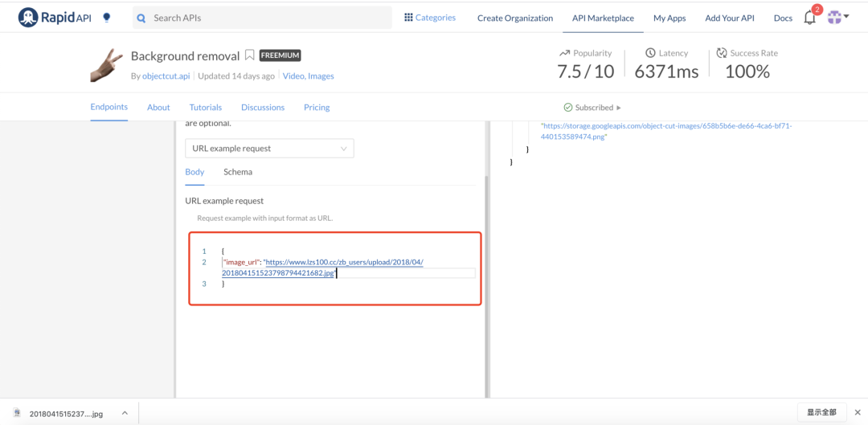Image resolution: width=868 pixels, height=425 pixels.
Task: Open Add Your API page
Action: pos(730,18)
